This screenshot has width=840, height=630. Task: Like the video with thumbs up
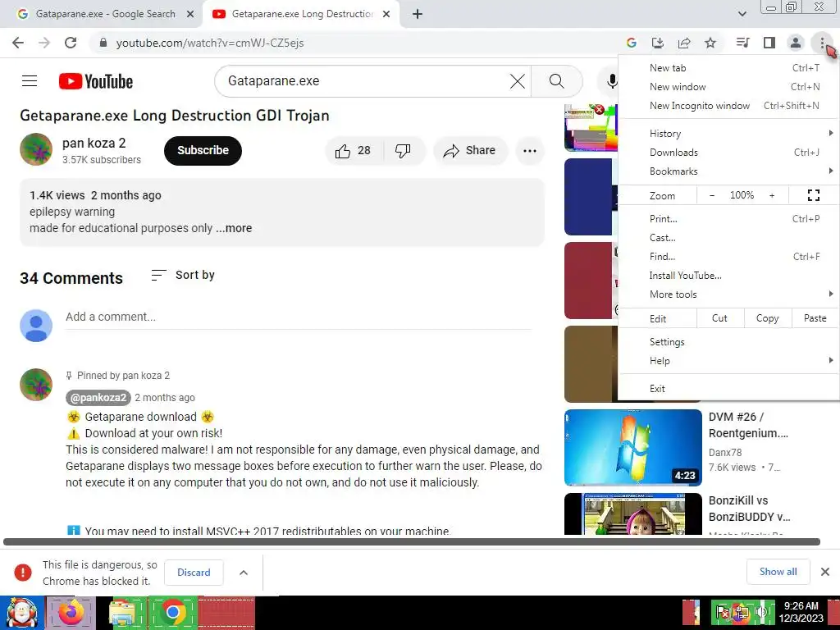pos(354,151)
